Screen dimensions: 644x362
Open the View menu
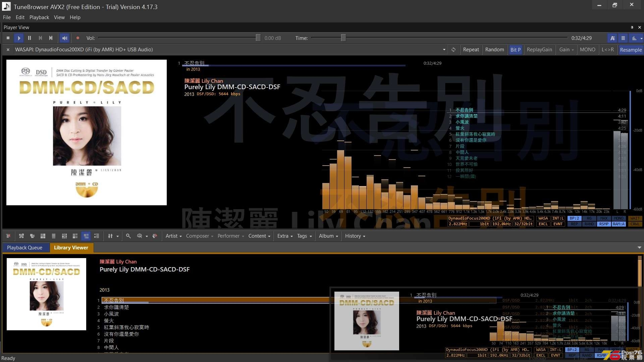[59, 17]
